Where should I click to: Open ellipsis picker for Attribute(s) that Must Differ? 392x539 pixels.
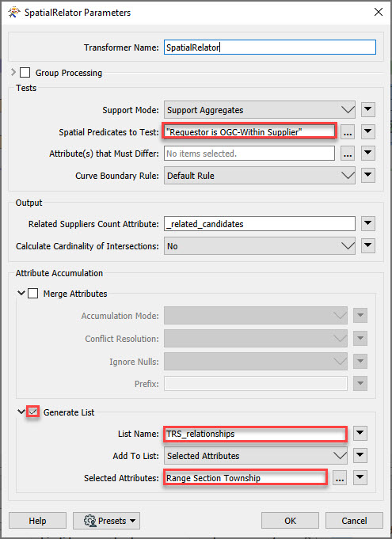pos(348,154)
